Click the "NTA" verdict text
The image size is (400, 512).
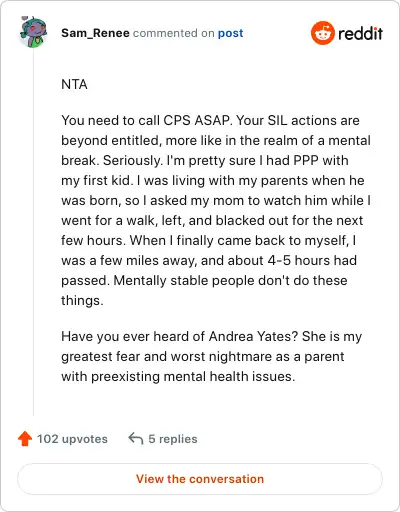tap(74, 84)
